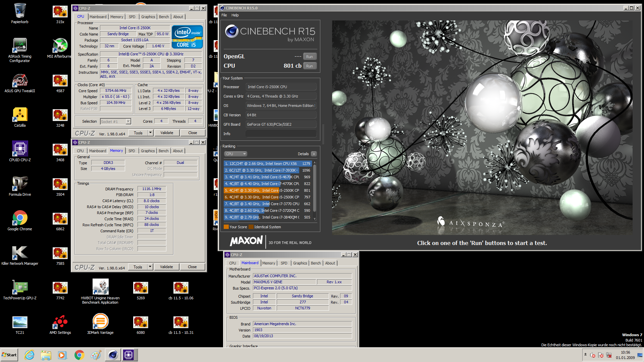Click the Paint taskbar icon
The width and height of the screenshot is (644, 362).
click(x=96, y=355)
